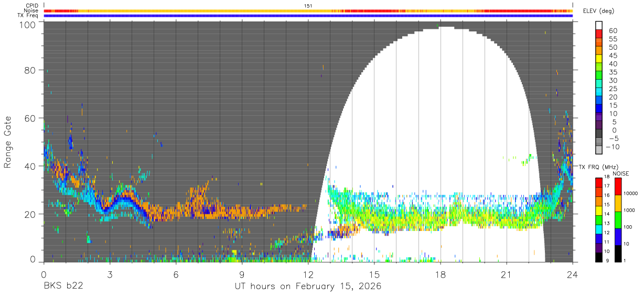644x297 pixels.
Task: Click the red-yellow Noise strip above the plot
Action: tap(308, 10)
